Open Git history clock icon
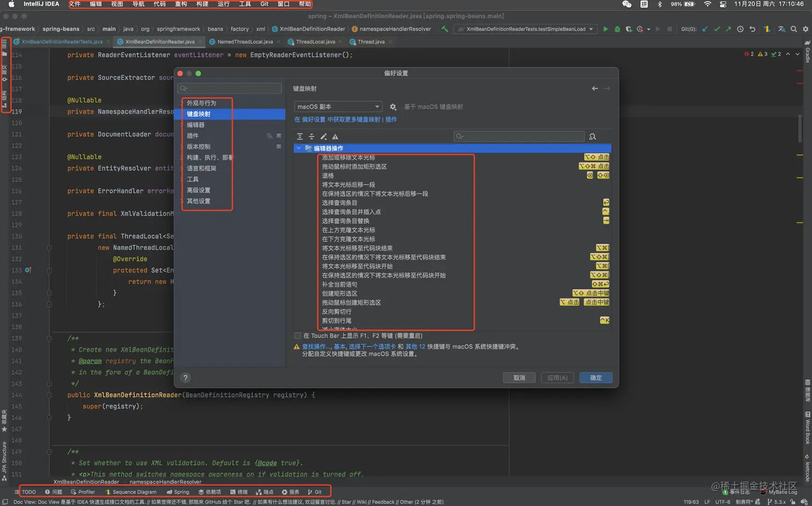The height and width of the screenshot is (506, 812). coord(741,29)
